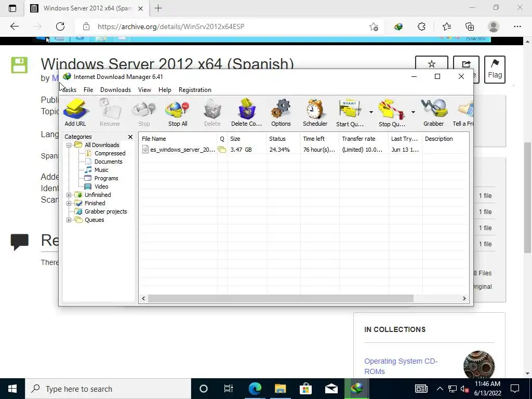Open Windows Start menu
This screenshot has width=532, height=399.
coord(12,389)
